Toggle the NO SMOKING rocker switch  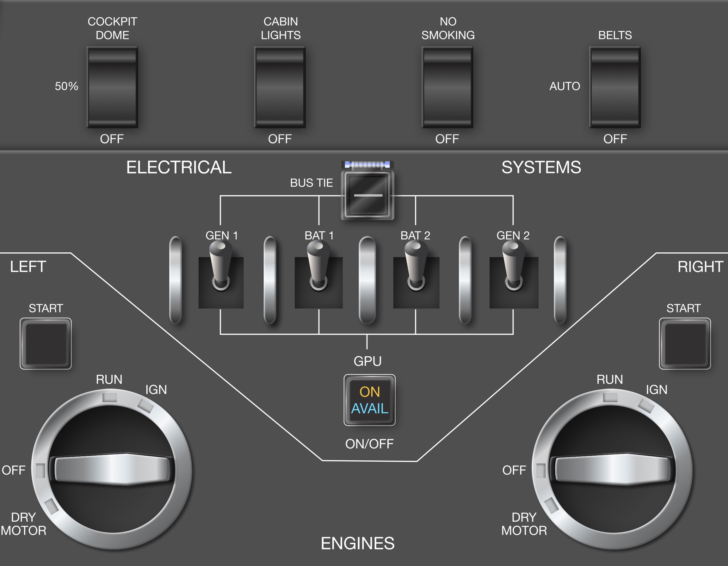click(447, 87)
